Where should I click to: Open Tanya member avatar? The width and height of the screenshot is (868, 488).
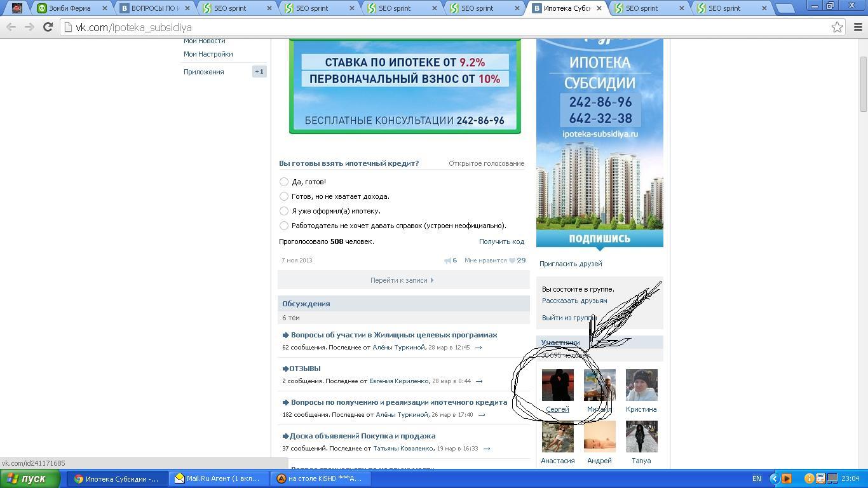(x=642, y=437)
